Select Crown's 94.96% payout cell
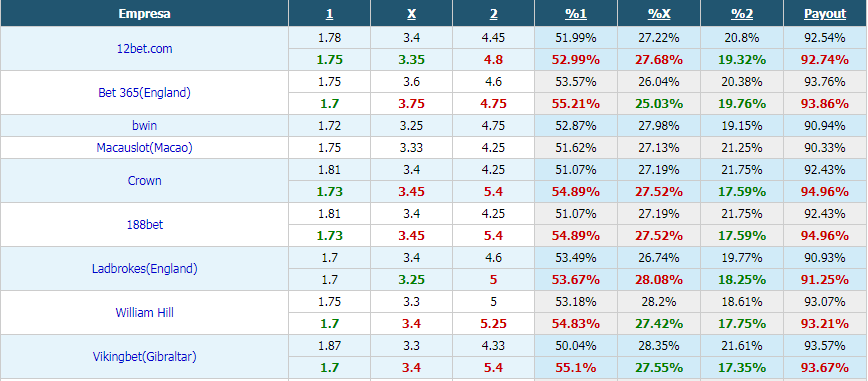This screenshot has height=381, width=868. point(825,192)
